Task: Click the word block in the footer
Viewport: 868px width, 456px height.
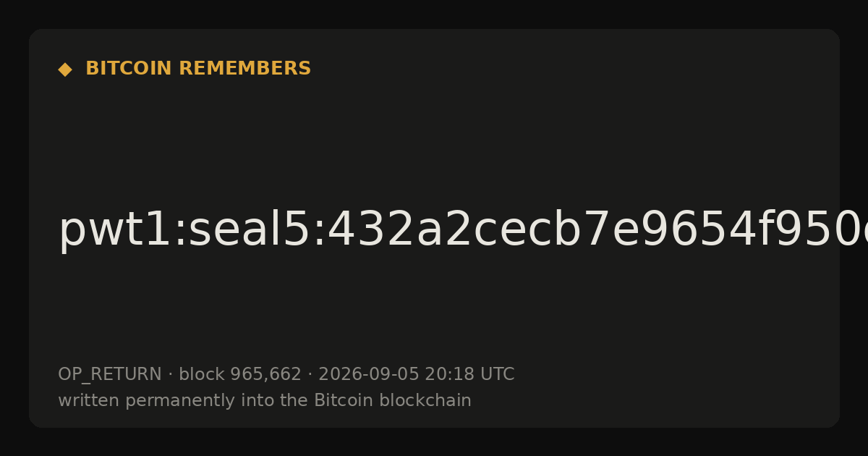Action: 202,375
